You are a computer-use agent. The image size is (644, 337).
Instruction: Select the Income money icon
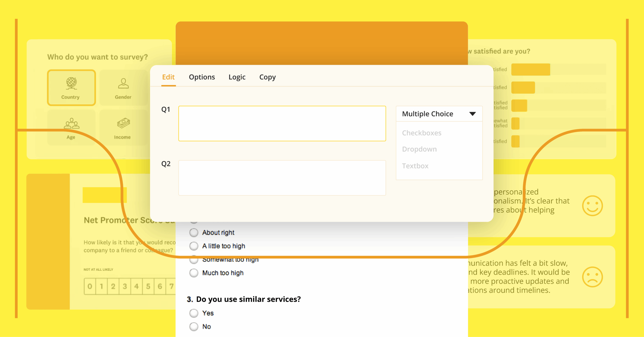coord(123,123)
